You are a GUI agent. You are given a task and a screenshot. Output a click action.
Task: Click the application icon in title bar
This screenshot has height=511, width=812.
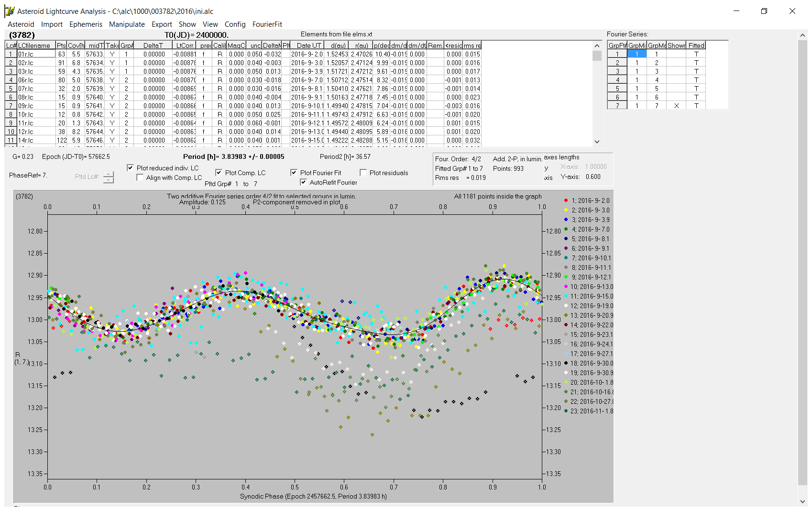[10, 11]
